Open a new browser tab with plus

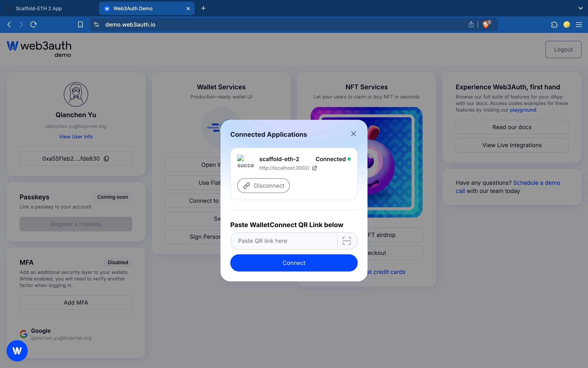203,8
